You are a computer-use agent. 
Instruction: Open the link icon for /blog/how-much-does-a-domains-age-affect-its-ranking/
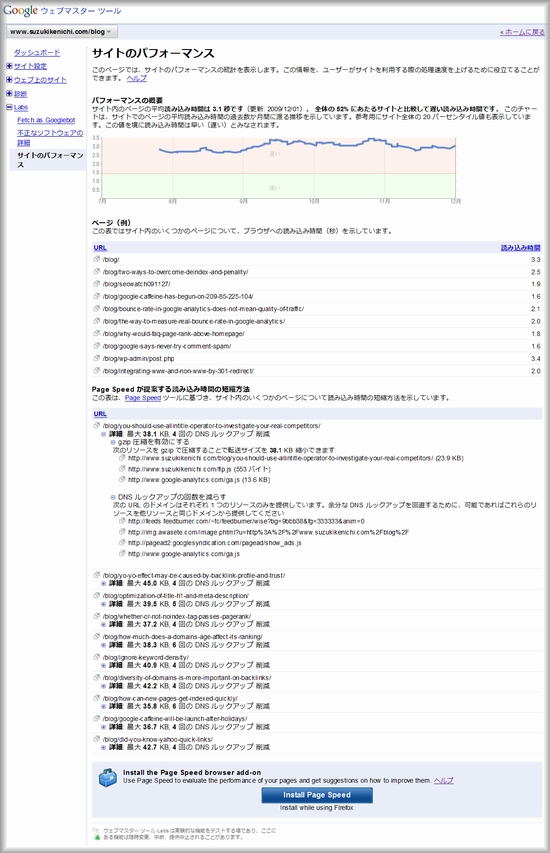[x=96, y=636]
